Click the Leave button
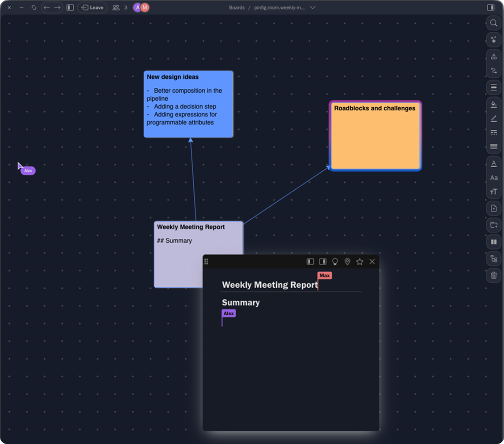 tap(92, 8)
